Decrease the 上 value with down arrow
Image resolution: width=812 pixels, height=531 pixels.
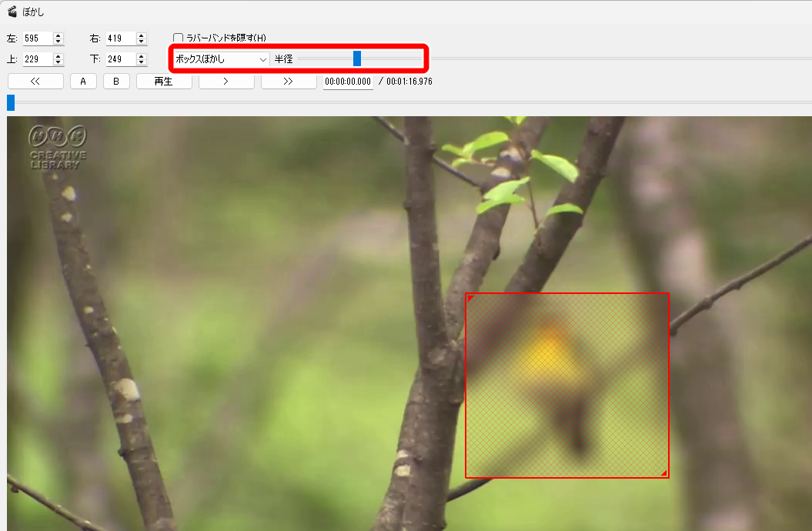tap(58, 62)
